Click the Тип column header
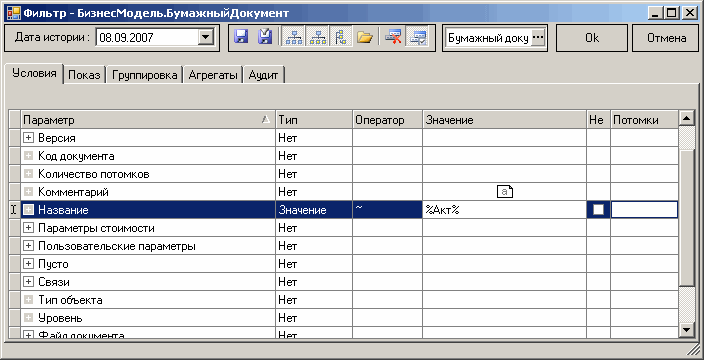704x360 pixels. (314, 120)
